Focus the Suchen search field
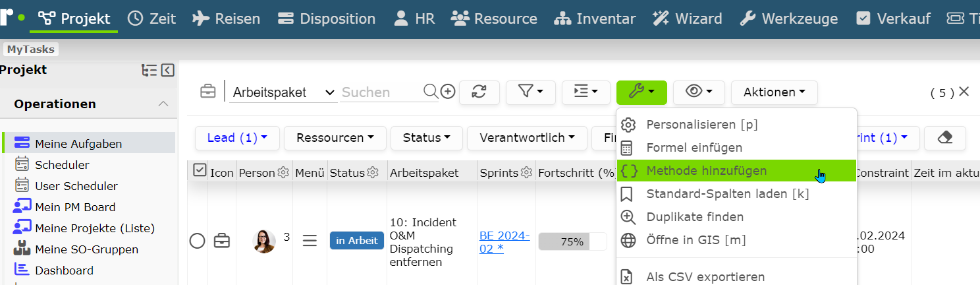980x285 pixels. point(381,92)
